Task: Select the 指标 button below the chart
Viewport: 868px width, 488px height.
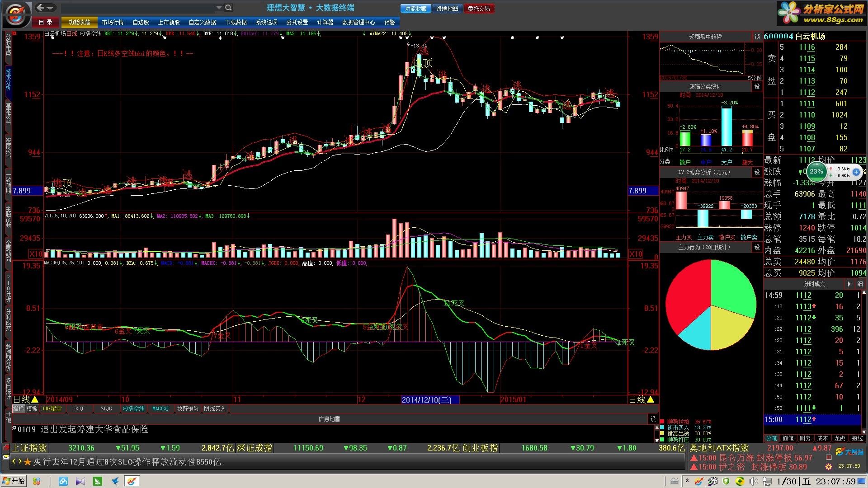Action: coord(19,408)
